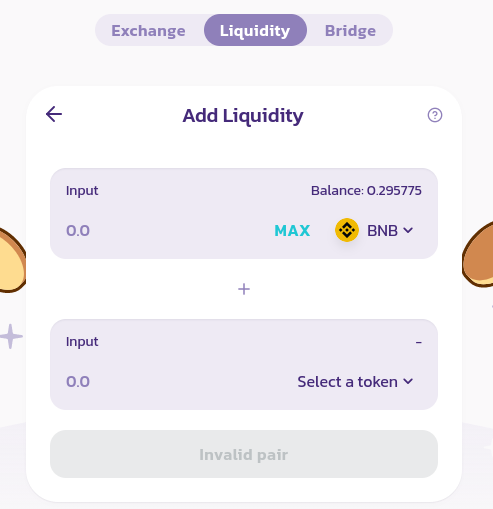Click chevron beside Select a token
The image size is (493, 509).
[408, 381]
